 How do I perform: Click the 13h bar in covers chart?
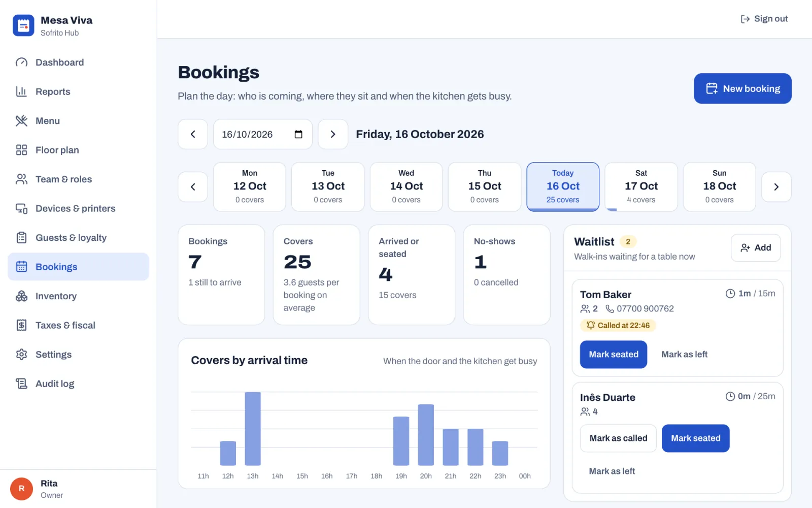point(253,429)
